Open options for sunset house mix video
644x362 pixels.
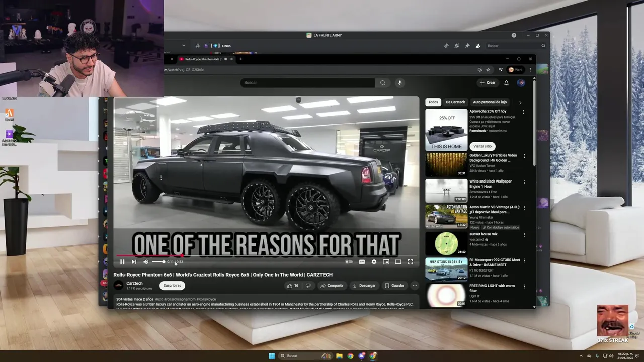pos(524,235)
